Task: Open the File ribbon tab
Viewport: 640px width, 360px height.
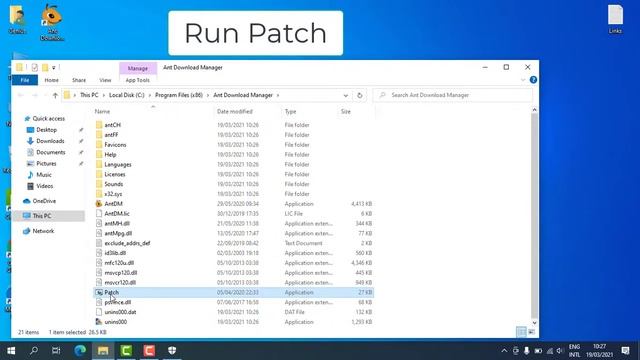Action: 25,80
